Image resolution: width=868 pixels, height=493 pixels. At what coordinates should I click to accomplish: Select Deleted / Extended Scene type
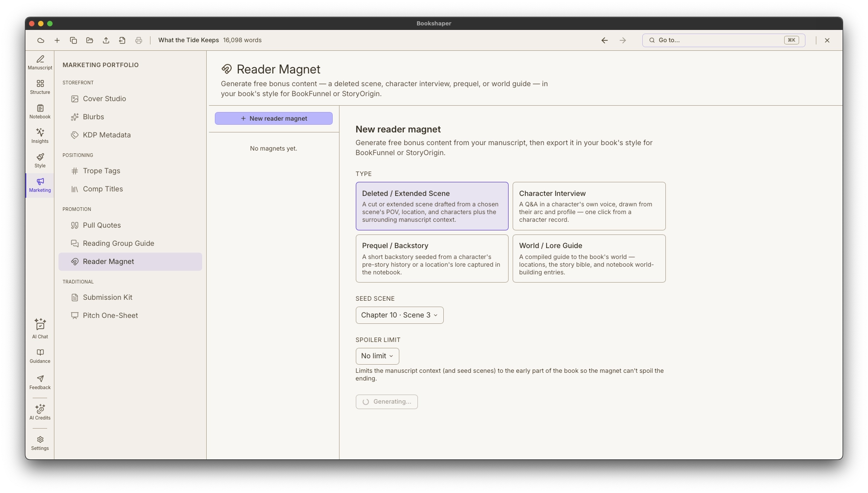pyautogui.click(x=432, y=206)
